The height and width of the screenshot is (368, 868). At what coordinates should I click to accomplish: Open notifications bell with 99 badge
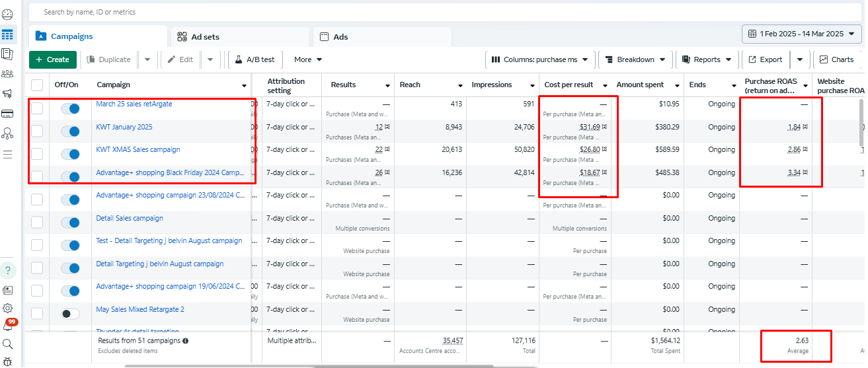tap(8, 326)
